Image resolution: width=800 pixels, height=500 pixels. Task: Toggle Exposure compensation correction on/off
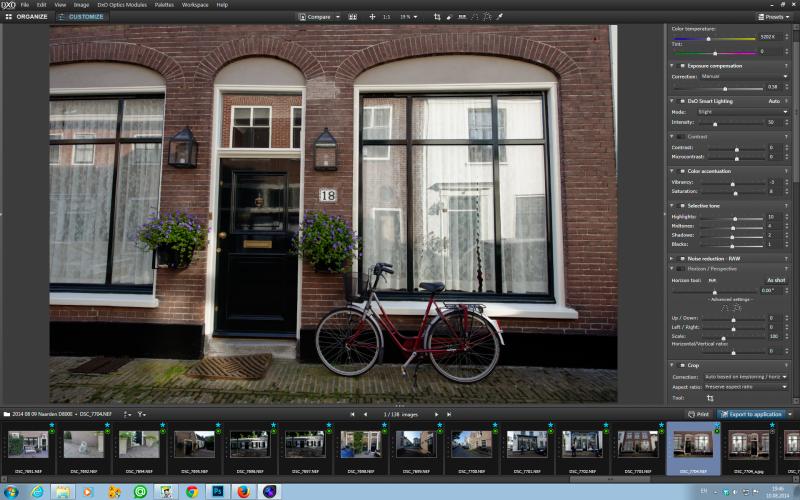click(x=681, y=66)
